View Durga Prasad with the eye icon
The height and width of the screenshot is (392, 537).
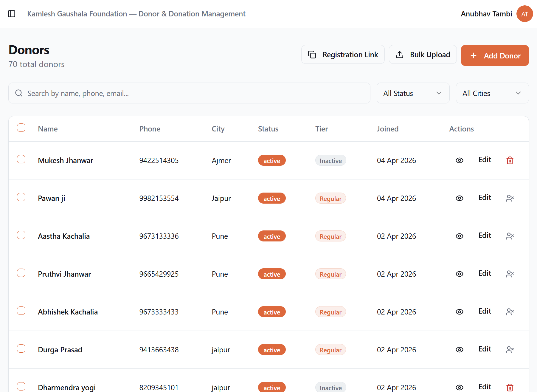tap(459, 350)
